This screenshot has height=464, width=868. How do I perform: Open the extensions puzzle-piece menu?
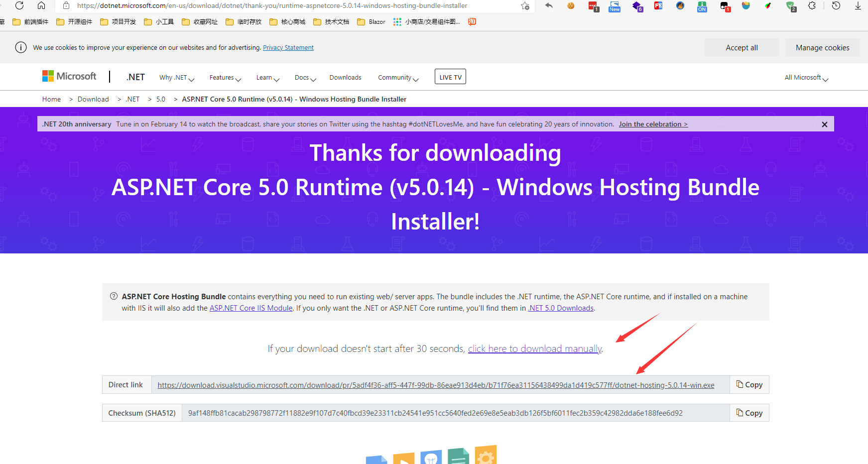812,6
